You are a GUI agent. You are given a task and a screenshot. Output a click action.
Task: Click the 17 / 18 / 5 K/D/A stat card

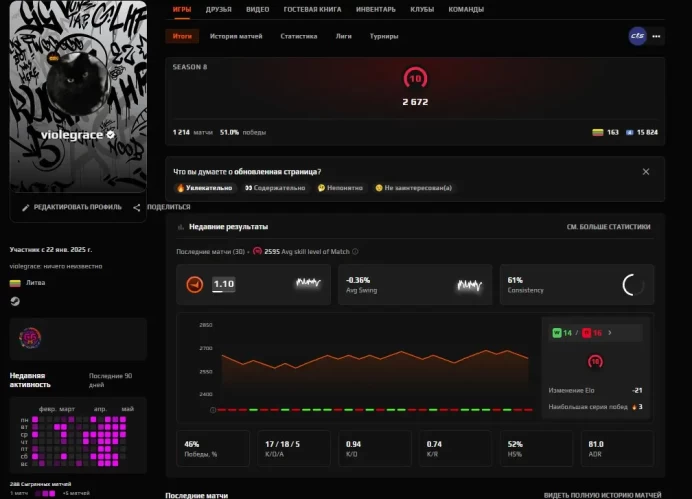[294, 449]
